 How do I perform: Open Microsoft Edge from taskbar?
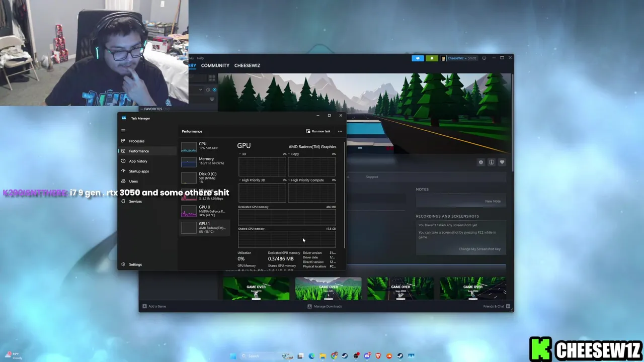click(x=311, y=356)
